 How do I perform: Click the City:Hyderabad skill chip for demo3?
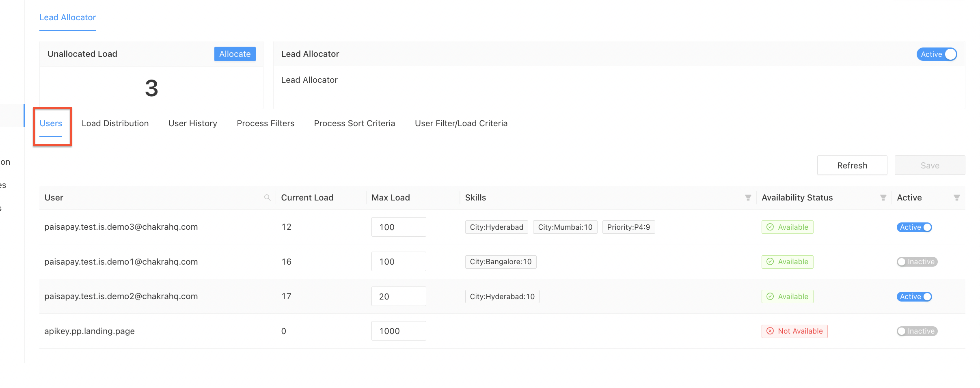click(x=496, y=227)
